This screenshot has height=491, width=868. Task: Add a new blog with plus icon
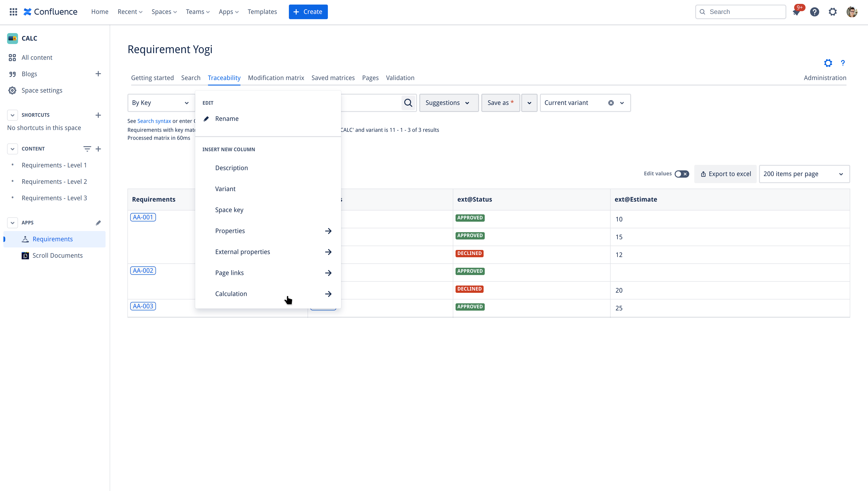(x=98, y=74)
